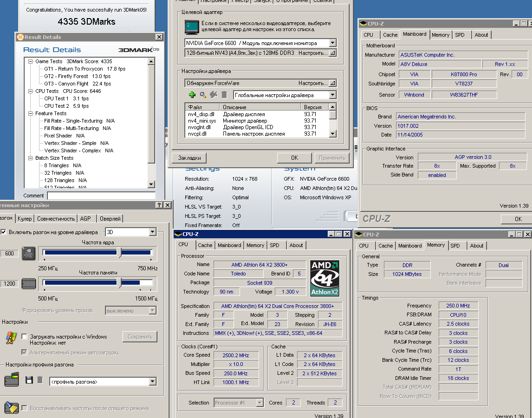Switch to the Совместимость tab
This screenshot has width=532, height=418.
pyautogui.click(x=56, y=219)
